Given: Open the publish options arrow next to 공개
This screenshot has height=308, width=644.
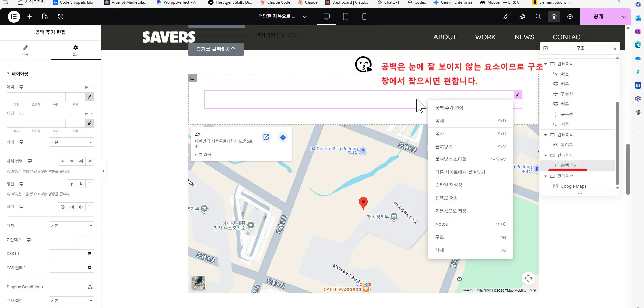Looking at the screenshot, I should pyautogui.click(x=624, y=17).
